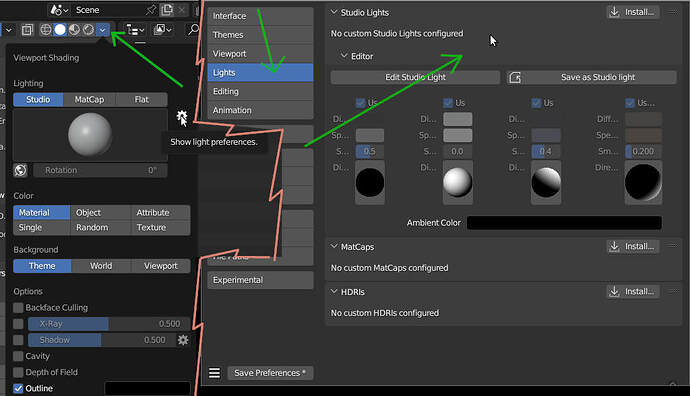
Task: Open preferences hamburger menu icon
Action: [x=214, y=373]
